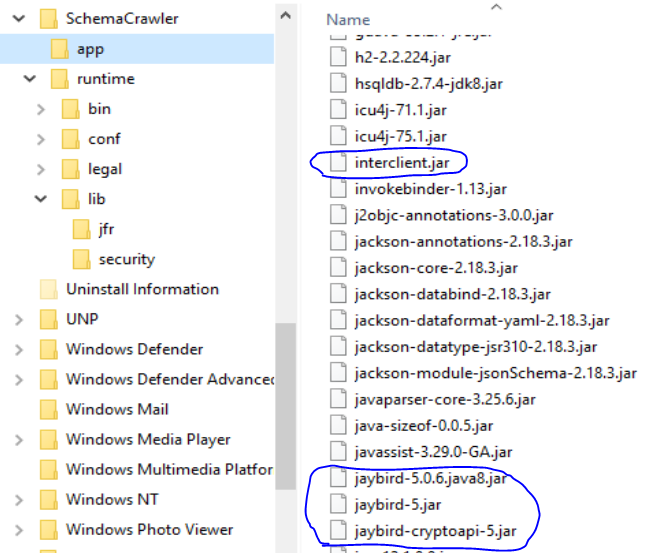Click the tree pane scroll up arrow
This screenshot has width=672, height=553.
click(285, 16)
